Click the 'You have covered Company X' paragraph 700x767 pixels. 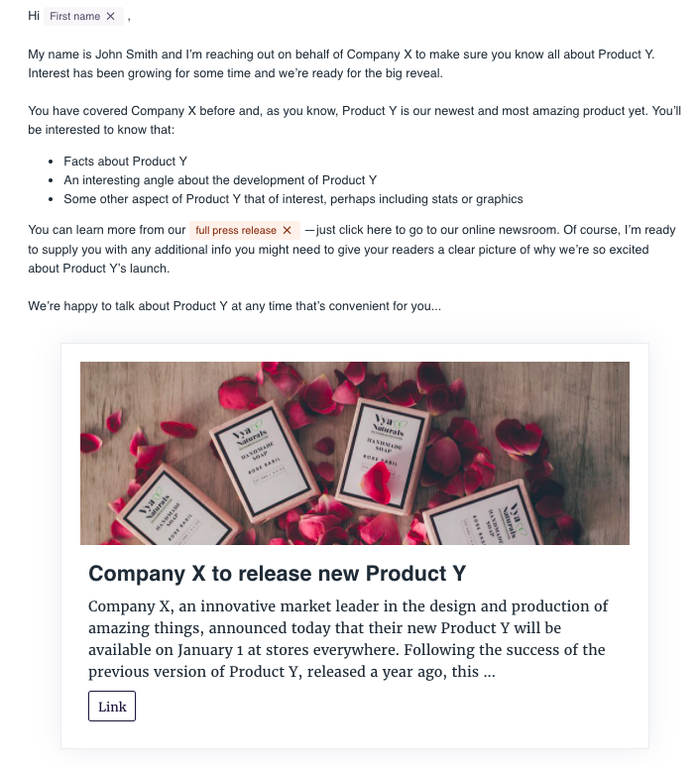(x=354, y=111)
